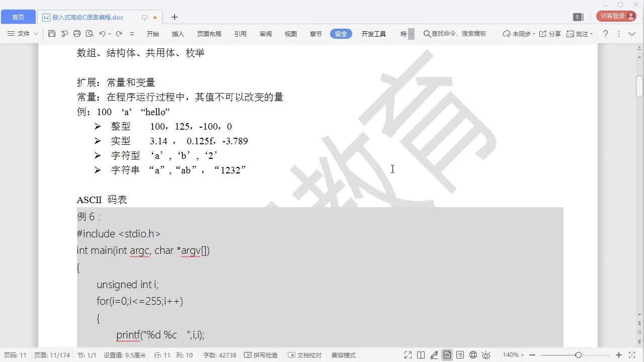Viewport: 644px width, 362px height.
Task: Switch to web layout globe icon
Action: point(473,355)
